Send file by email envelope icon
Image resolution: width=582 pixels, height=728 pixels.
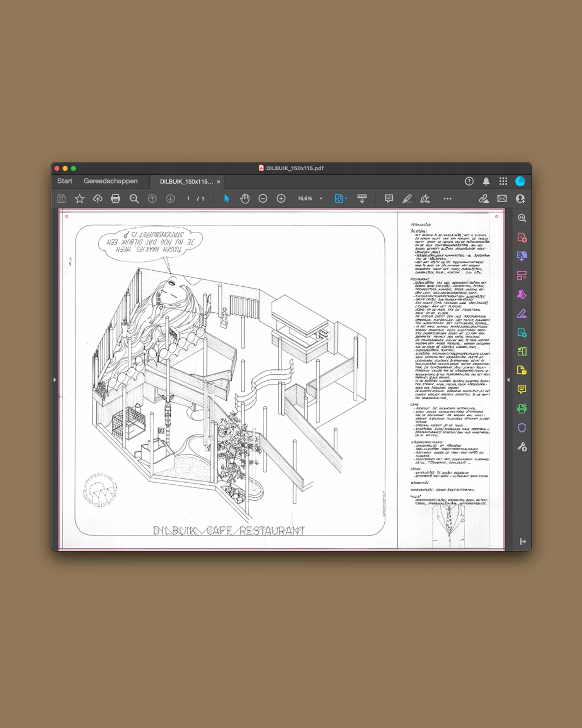click(502, 199)
